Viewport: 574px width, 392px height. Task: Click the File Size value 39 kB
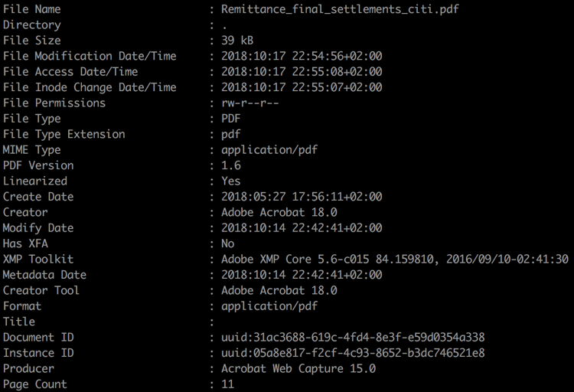237,41
